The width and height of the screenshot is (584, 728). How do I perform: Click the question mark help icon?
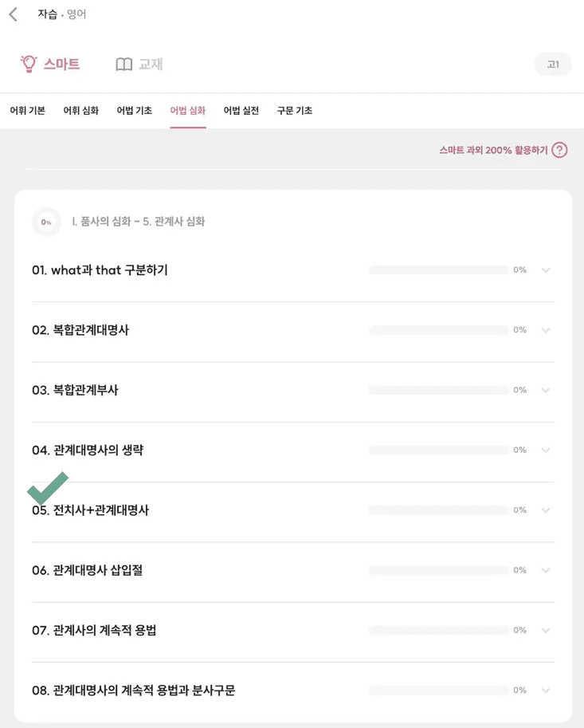tap(559, 150)
